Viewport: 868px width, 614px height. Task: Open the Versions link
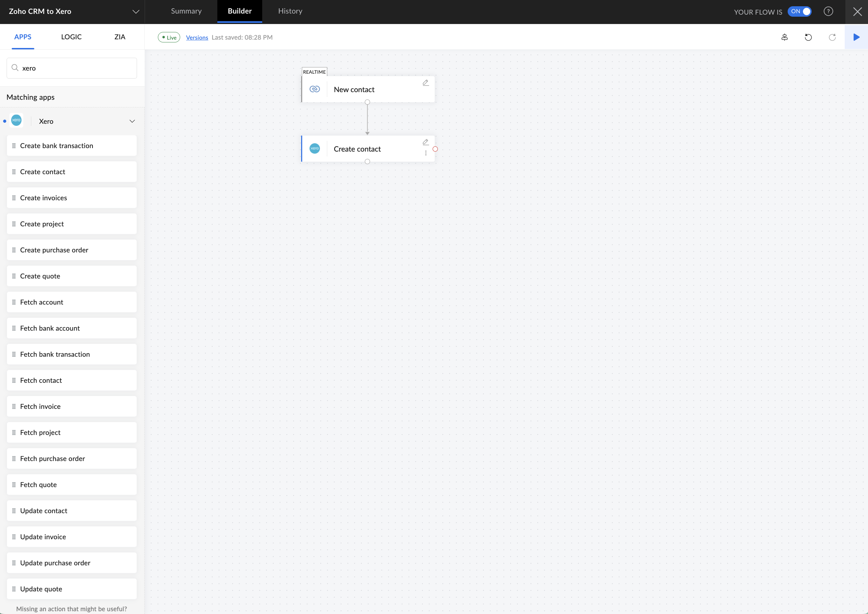[x=196, y=37]
